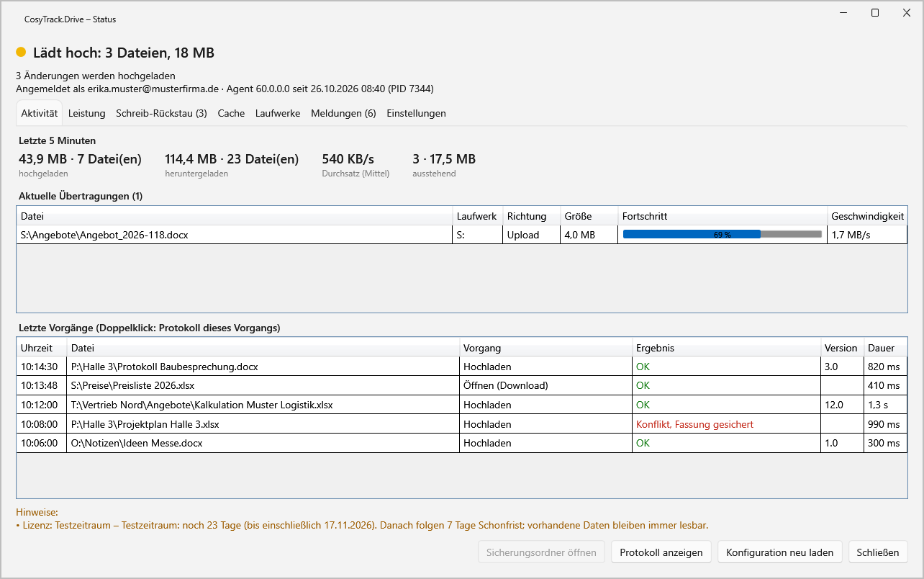Select the O:\Notizen\Ideen Messe.docx row
Image resolution: width=924 pixels, height=579 pixels.
(461, 443)
